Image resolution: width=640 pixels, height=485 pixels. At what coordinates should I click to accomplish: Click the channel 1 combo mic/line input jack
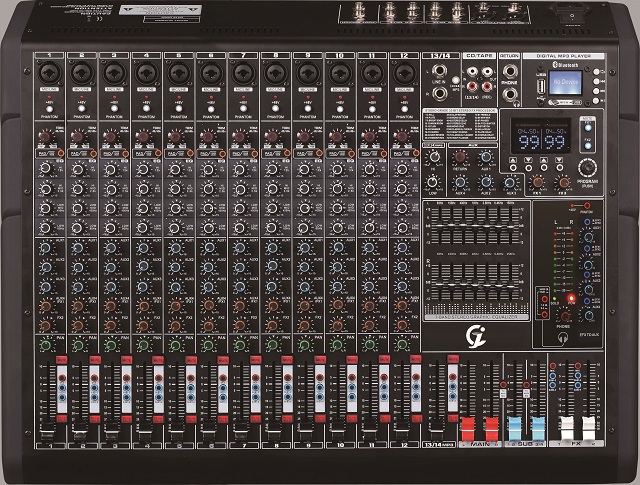[x=48, y=72]
